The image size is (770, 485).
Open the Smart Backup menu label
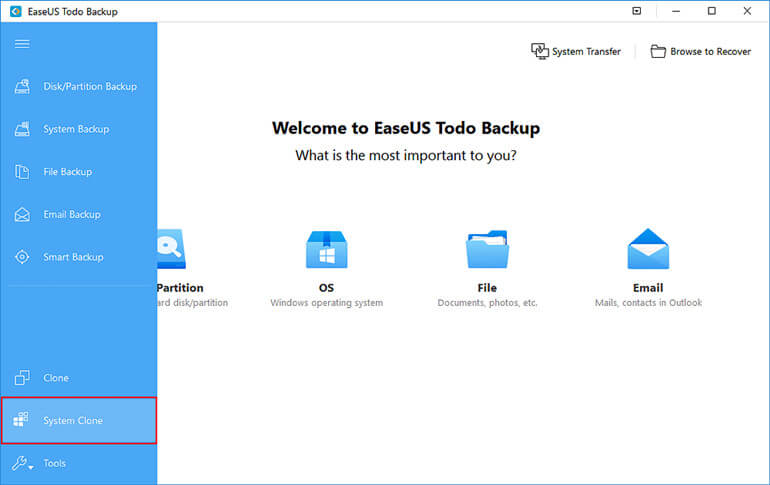click(x=73, y=257)
